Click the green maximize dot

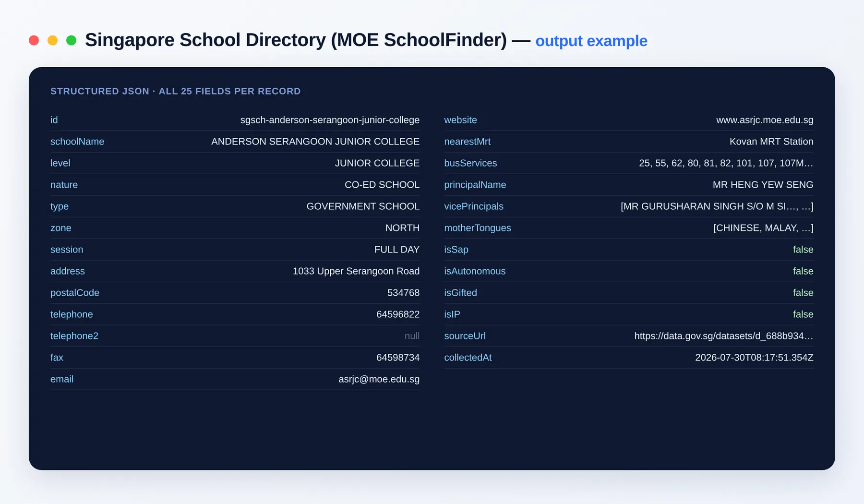click(x=71, y=40)
